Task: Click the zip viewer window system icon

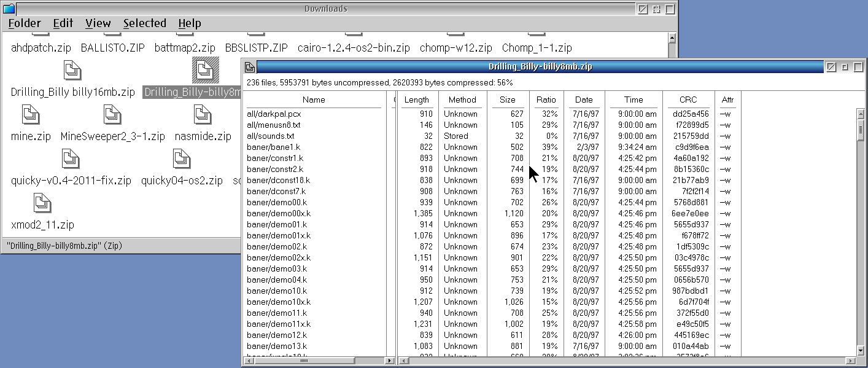Action: (x=250, y=67)
